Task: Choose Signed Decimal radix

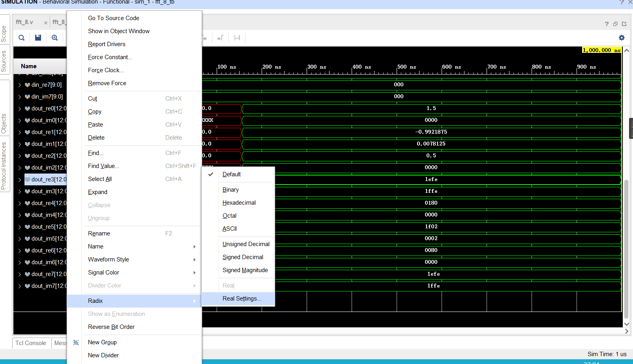Action: coord(243,257)
